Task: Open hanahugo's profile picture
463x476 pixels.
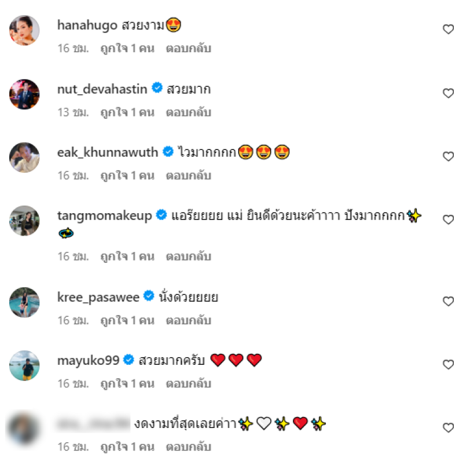Action: [24, 30]
